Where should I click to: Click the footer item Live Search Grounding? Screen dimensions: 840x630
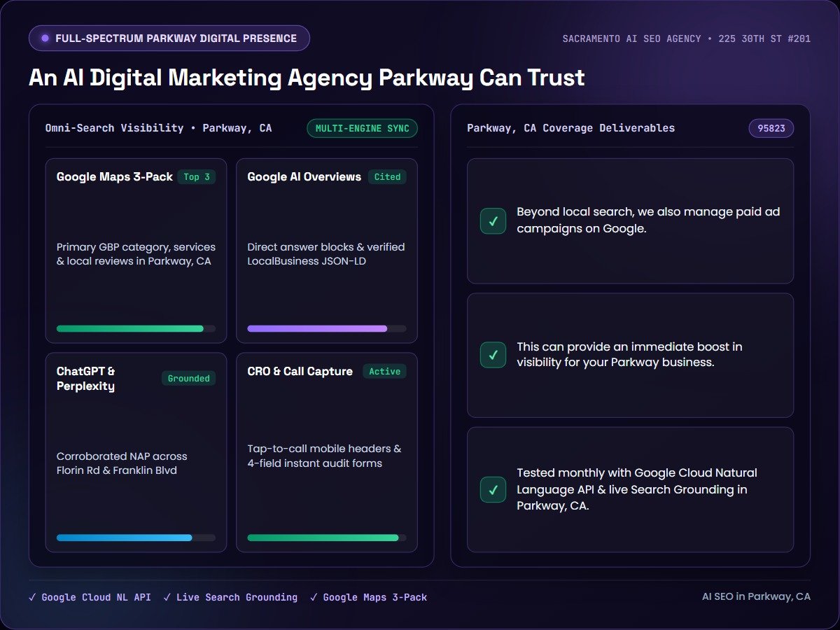click(230, 597)
